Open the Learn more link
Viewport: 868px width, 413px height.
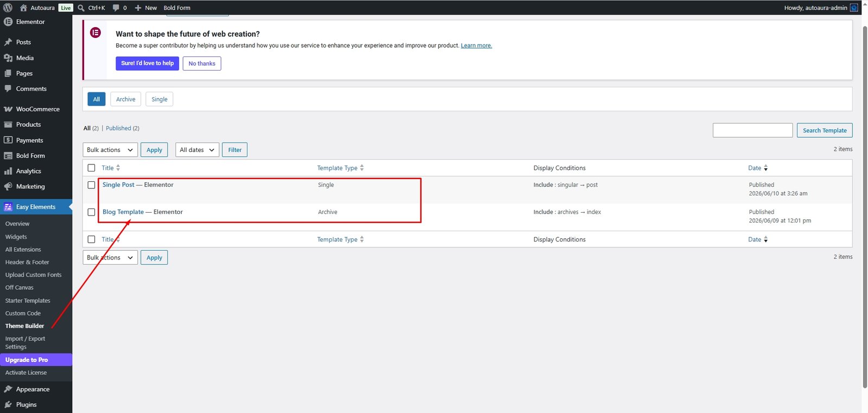pyautogui.click(x=476, y=46)
